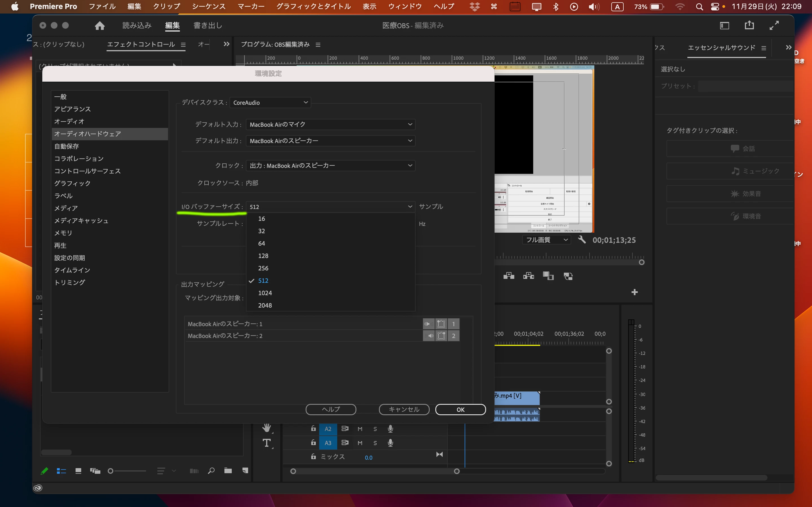
Task: Select the Hand tool
Action: click(267, 428)
